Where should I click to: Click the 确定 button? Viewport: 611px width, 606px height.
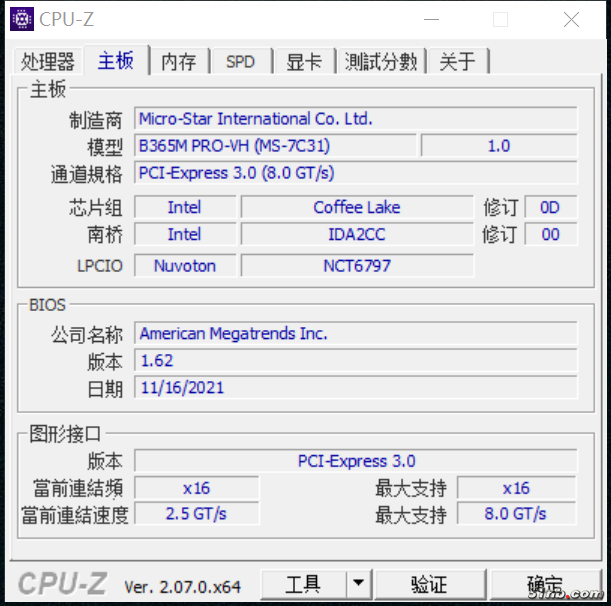[x=545, y=584]
